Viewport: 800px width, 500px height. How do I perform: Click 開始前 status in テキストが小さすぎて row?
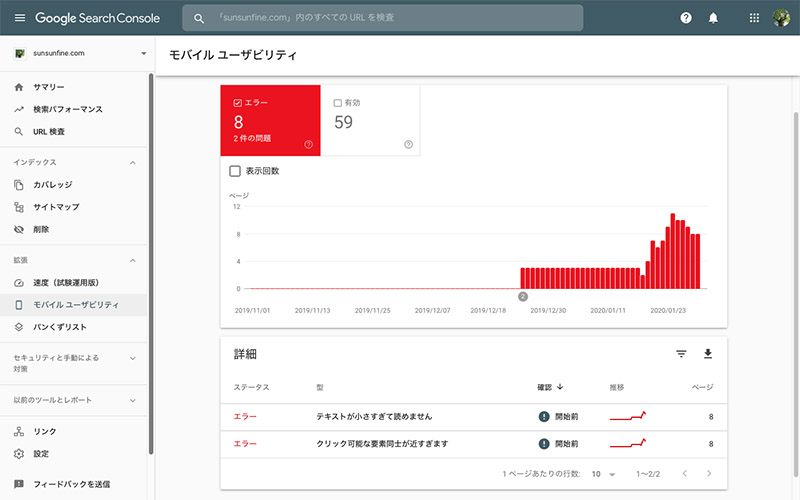tap(559, 417)
